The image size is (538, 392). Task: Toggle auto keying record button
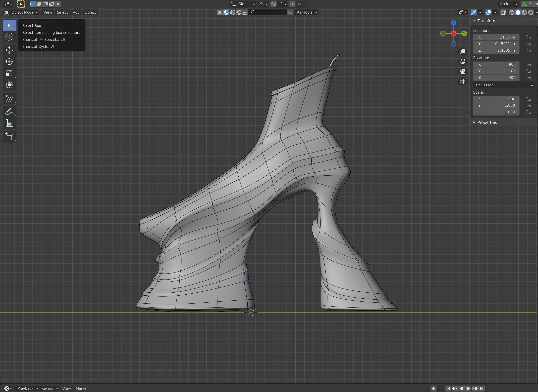click(x=433, y=389)
